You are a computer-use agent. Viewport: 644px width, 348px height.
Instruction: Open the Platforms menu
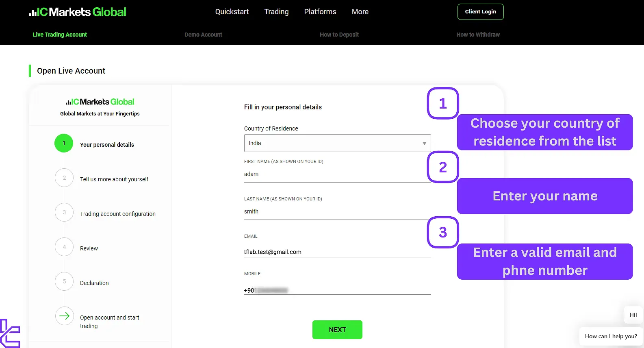click(320, 12)
